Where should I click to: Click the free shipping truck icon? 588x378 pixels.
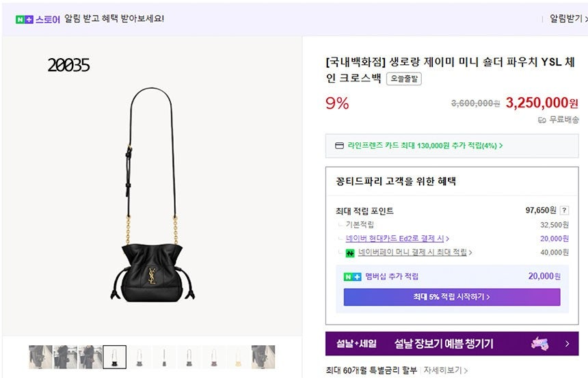pos(542,120)
